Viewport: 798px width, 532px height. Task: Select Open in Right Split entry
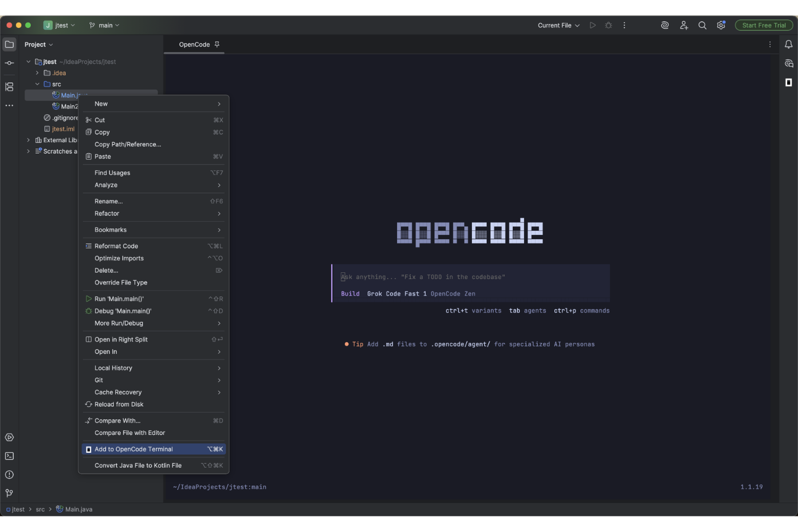[x=154, y=340]
